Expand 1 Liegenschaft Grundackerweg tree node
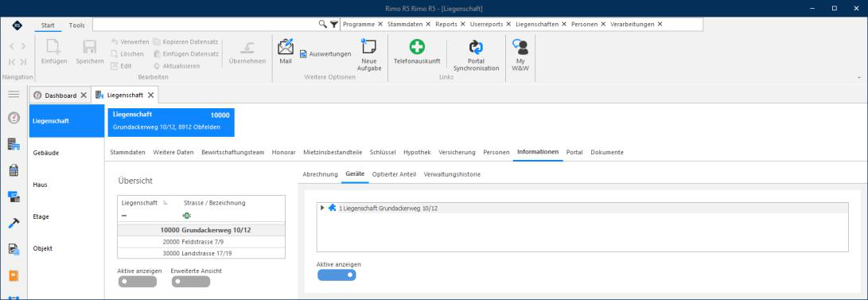Image resolution: width=868 pixels, height=300 pixels. pos(323,208)
